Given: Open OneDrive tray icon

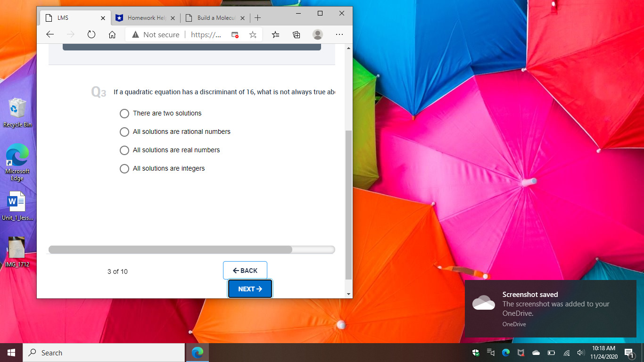Looking at the screenshot, I should [x=536, y=353].
